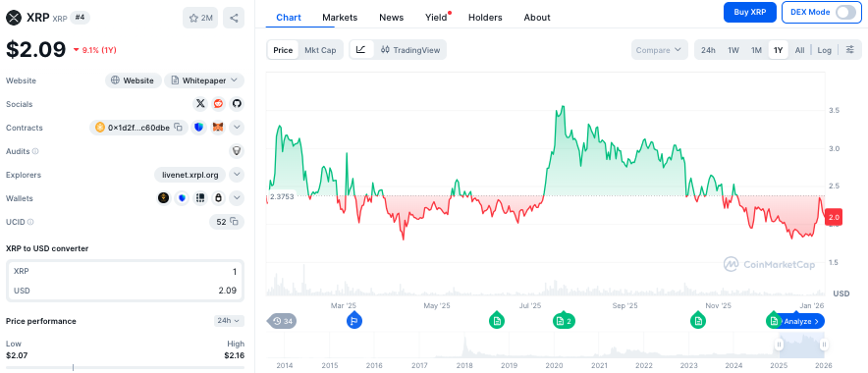Set chart range to 1W
The height and width of the screenshot is (373, 868).
tap(733, 50)
